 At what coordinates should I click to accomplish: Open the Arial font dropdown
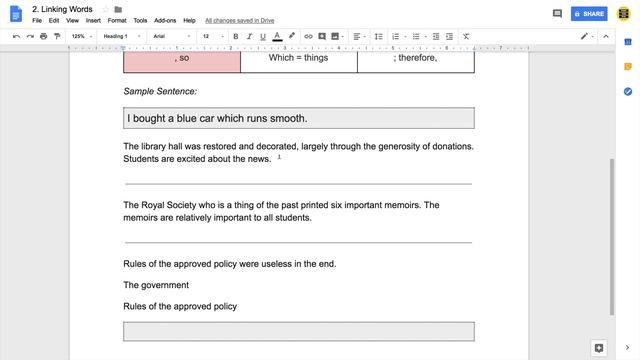coord(171,36)
